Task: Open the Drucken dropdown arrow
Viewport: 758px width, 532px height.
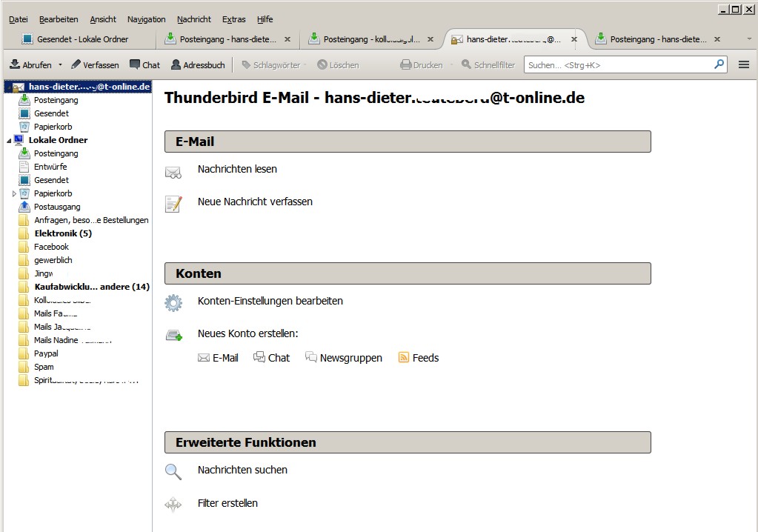Action: 451,64
